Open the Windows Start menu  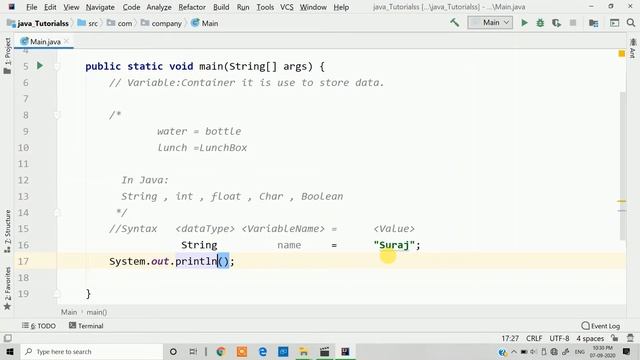point(10,351)
